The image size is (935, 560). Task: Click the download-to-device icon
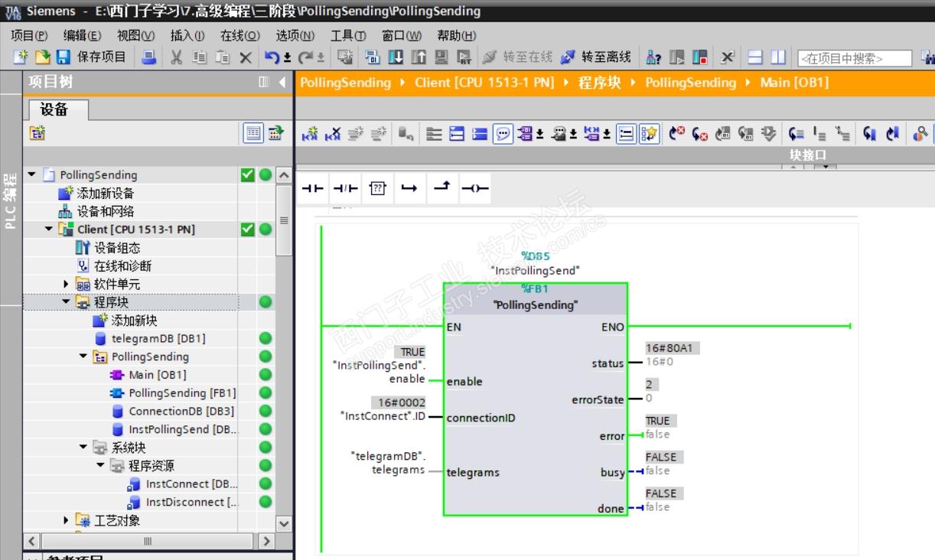point(396,57)
